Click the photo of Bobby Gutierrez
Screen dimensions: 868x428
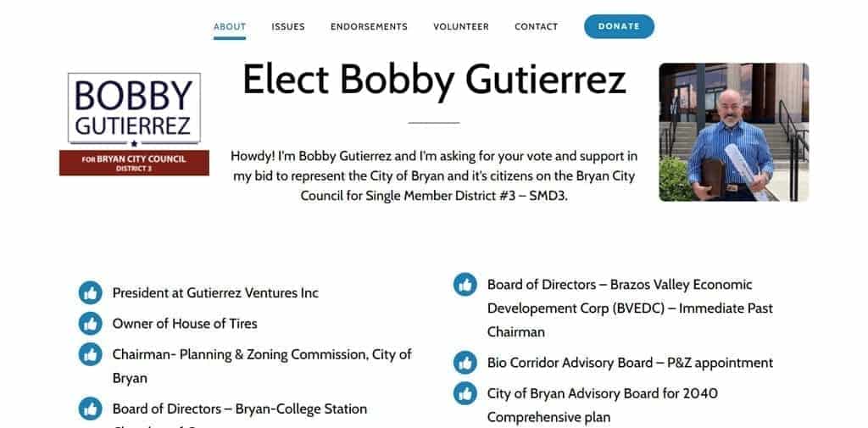click(x=733, y=132)
